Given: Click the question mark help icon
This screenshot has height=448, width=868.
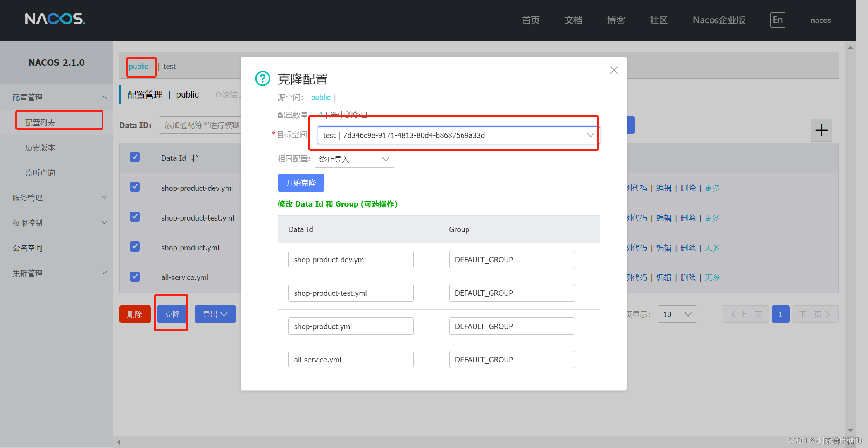Looking at the screenshot, I should coord(262,79).
